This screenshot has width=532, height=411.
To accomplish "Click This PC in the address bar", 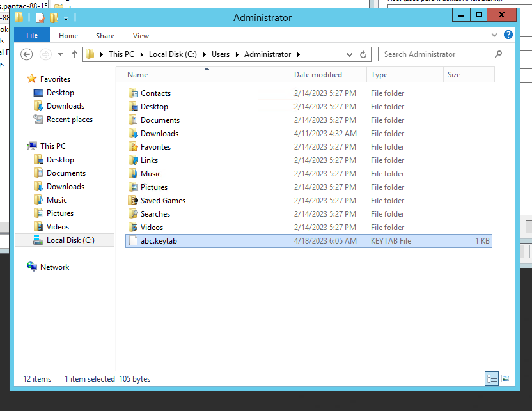I will [x=121, y=54].
